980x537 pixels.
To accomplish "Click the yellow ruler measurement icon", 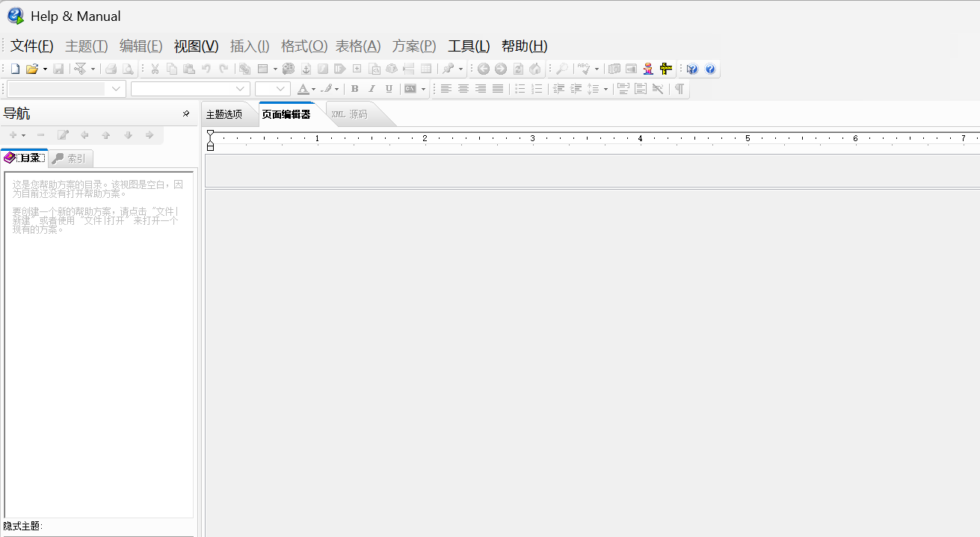I will [665, 69].
